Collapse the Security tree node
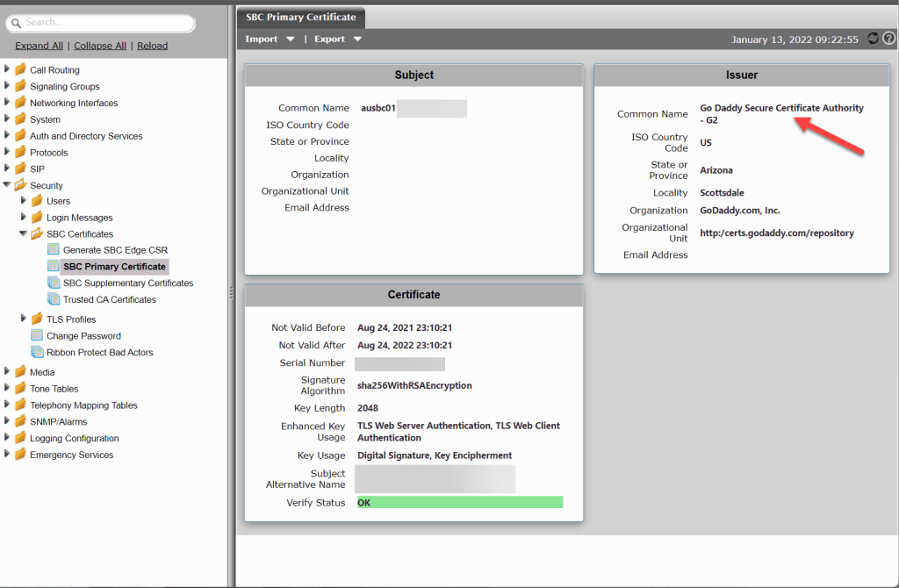This screenshot has width=899, height=588. pos(7,185)
